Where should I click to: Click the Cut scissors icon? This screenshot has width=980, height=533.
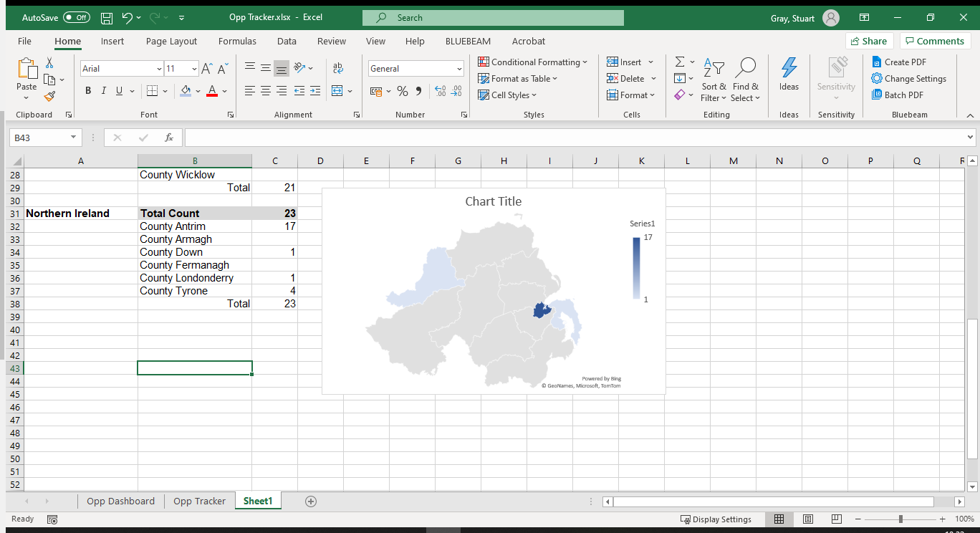[49, 63]
